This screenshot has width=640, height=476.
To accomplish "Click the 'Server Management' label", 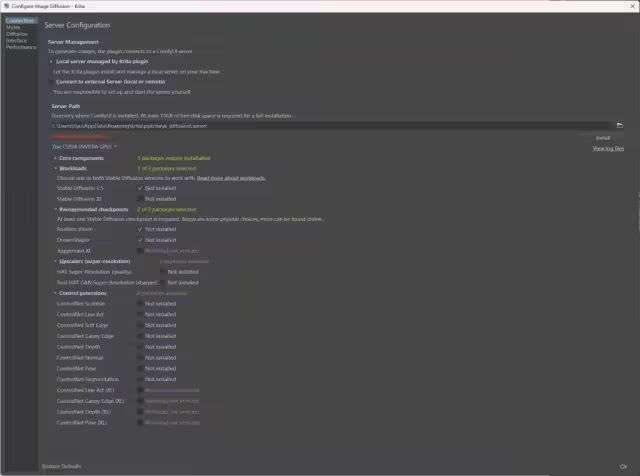I will click(73, 42).
